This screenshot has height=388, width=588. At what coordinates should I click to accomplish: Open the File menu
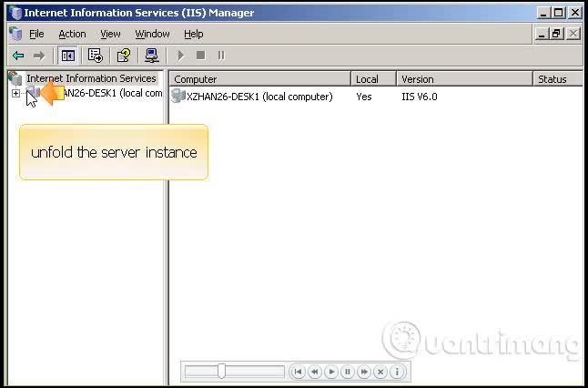[x=36, y=34]
